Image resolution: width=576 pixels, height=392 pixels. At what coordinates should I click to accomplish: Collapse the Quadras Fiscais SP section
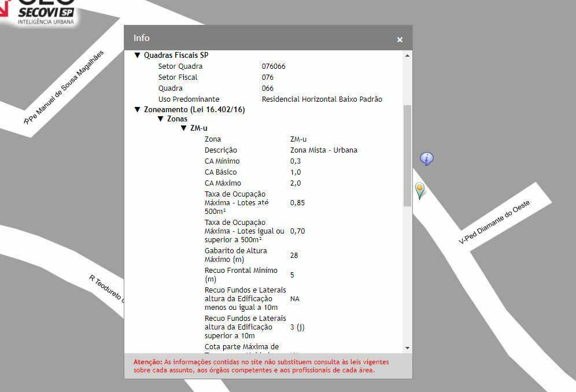tap(138, 56)
